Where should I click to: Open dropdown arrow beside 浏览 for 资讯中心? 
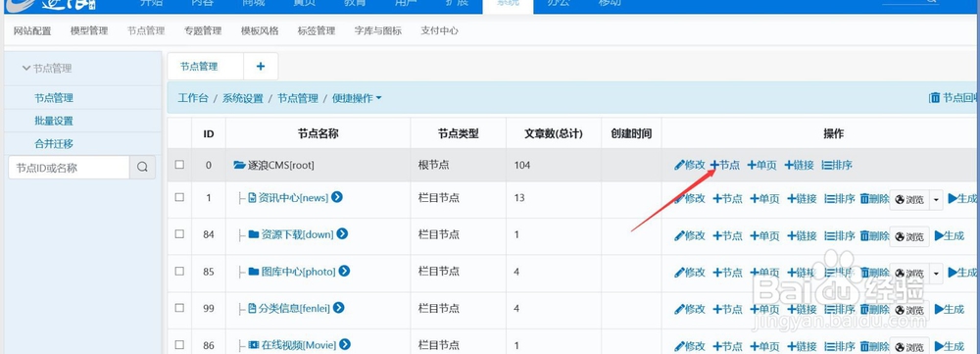pyautogui.click(x=936, y=199)
